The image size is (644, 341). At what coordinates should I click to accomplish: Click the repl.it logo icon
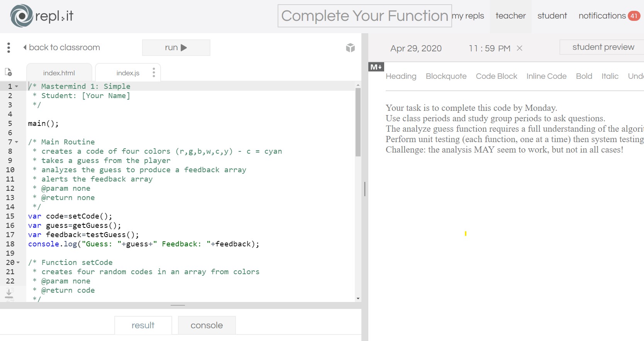(x=22, y=16)
